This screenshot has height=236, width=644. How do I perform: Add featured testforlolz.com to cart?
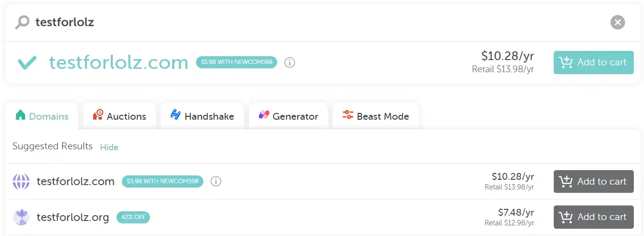pos(594,63)
